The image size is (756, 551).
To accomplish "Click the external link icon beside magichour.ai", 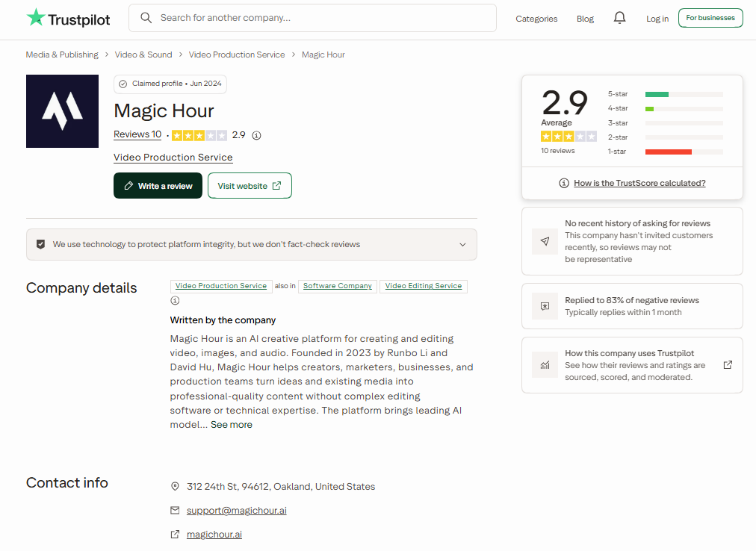I will point(175,534).
